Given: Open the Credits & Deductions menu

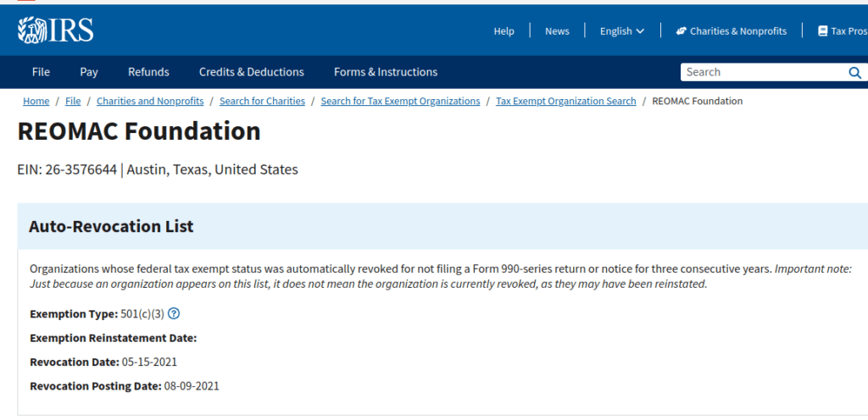Looking at the screenshot, I should [251, 72].
